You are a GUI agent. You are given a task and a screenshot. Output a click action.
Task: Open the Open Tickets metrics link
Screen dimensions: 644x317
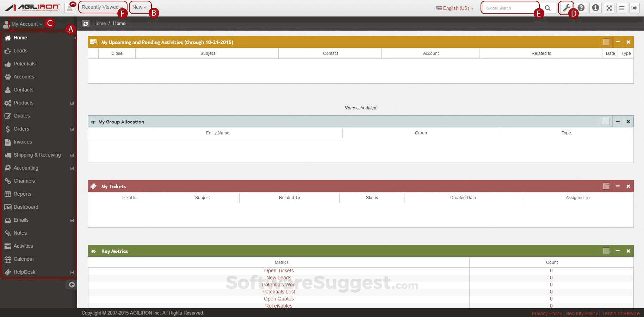[279, 271]
